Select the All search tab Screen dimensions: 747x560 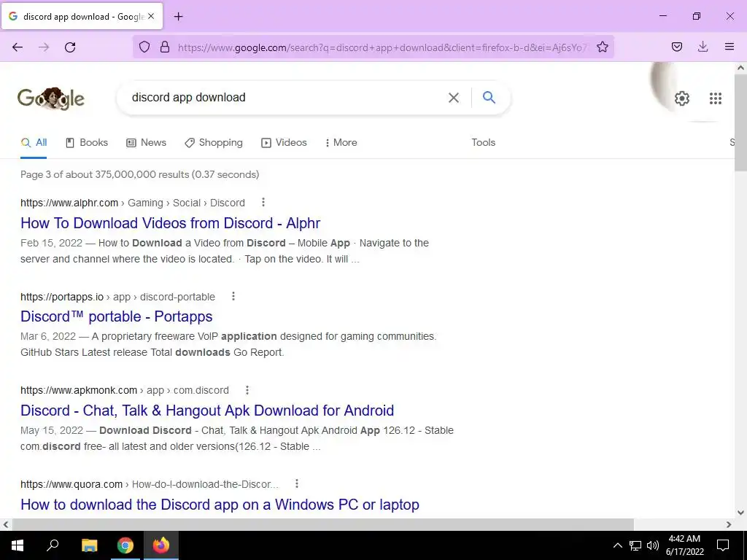[34, 142]
